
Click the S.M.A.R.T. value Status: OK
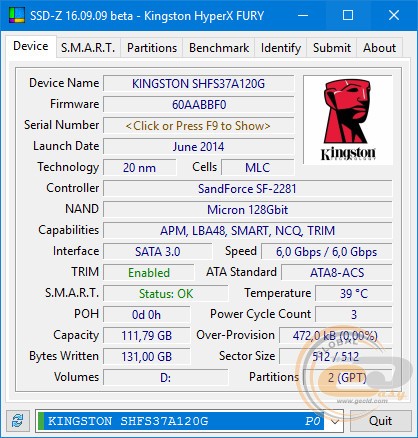pos(166,294)
